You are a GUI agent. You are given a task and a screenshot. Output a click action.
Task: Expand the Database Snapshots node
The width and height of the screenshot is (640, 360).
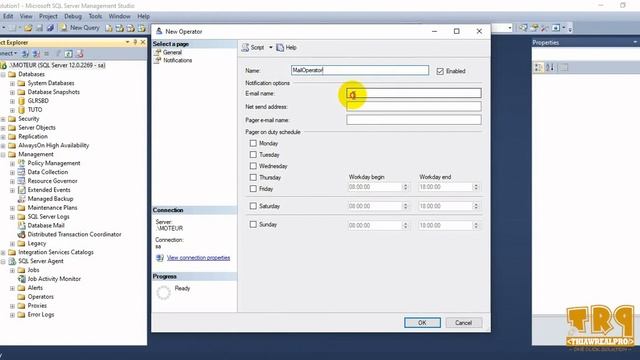[12, 92]
